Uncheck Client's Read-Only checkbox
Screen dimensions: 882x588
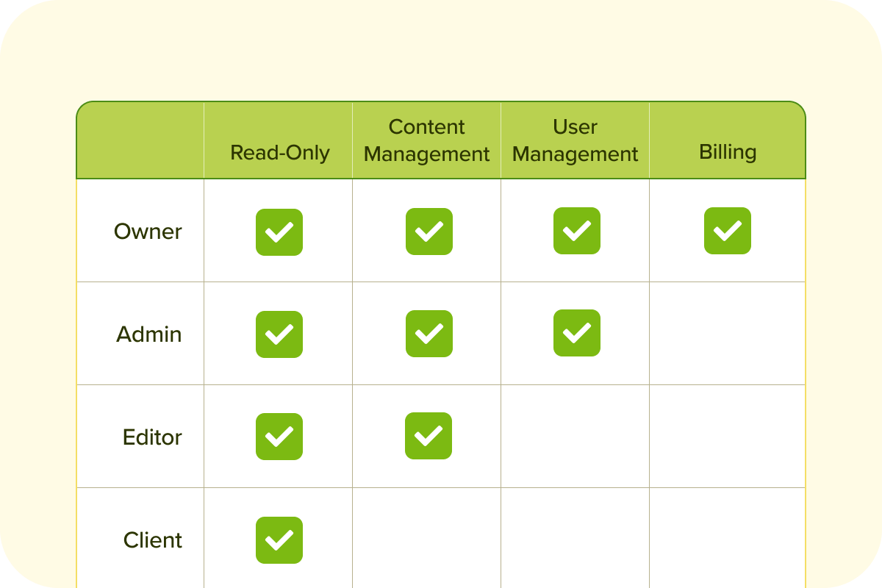pos(279,540)
